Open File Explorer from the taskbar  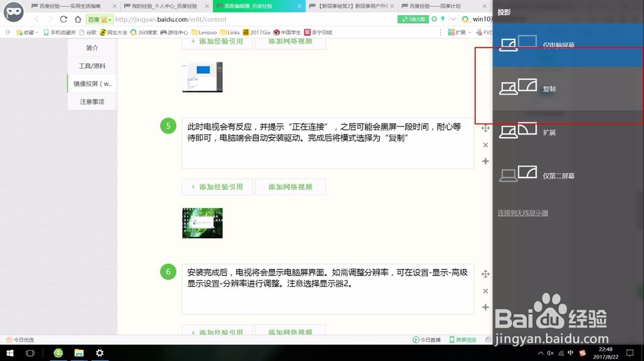(79, 353)
